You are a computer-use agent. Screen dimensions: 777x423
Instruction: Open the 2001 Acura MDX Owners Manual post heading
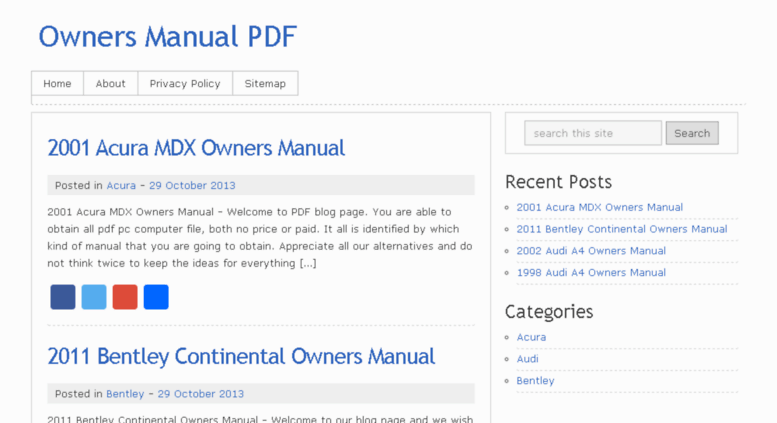tap(196, 148)
